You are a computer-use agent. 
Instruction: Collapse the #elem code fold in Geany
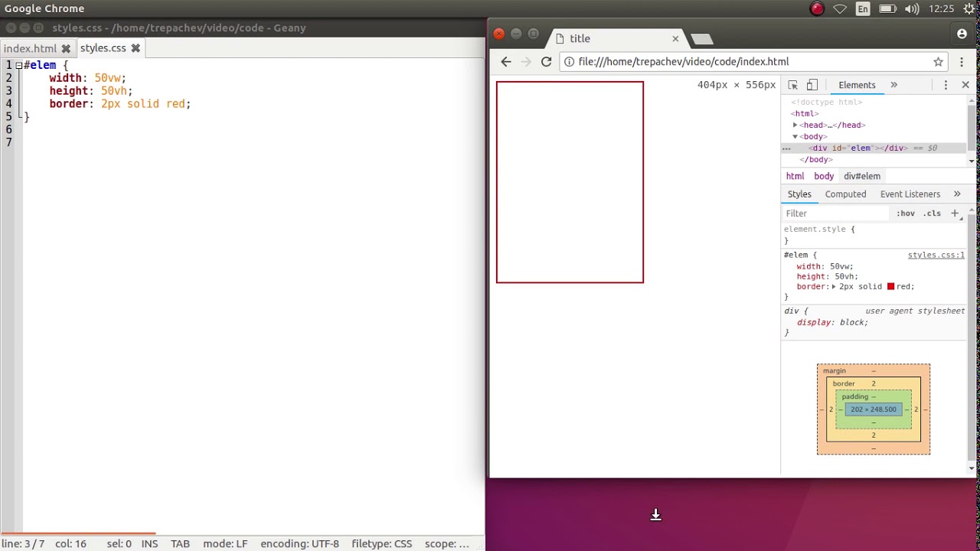click(x=18, y=65)
